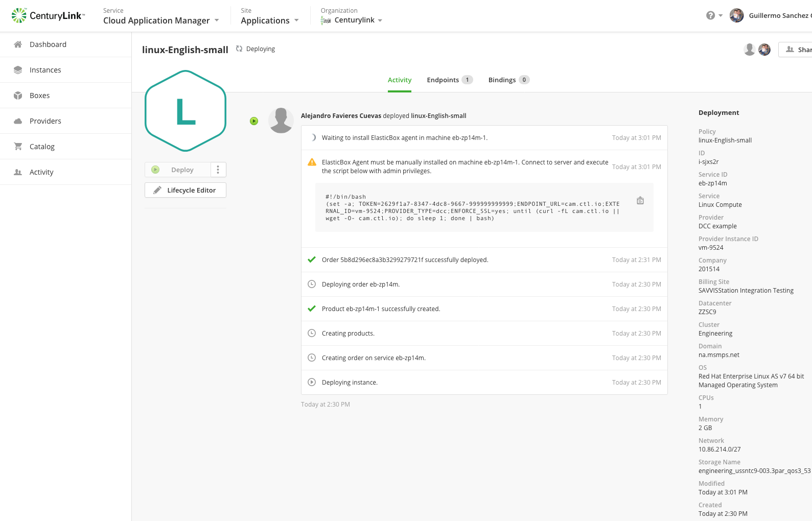Screen dimensions: 812x521
Task: Switch to the Bindings tab
Action: coord(509,80)
